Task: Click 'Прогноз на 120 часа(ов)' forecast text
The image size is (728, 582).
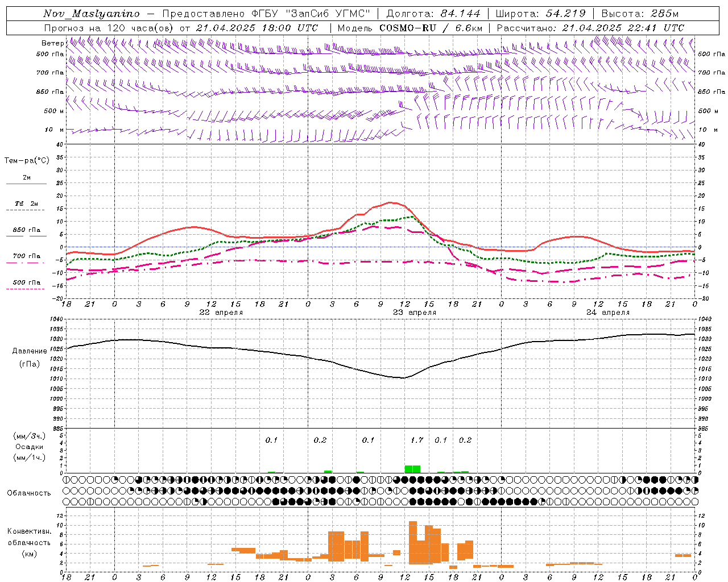Action: click(109, 28)
